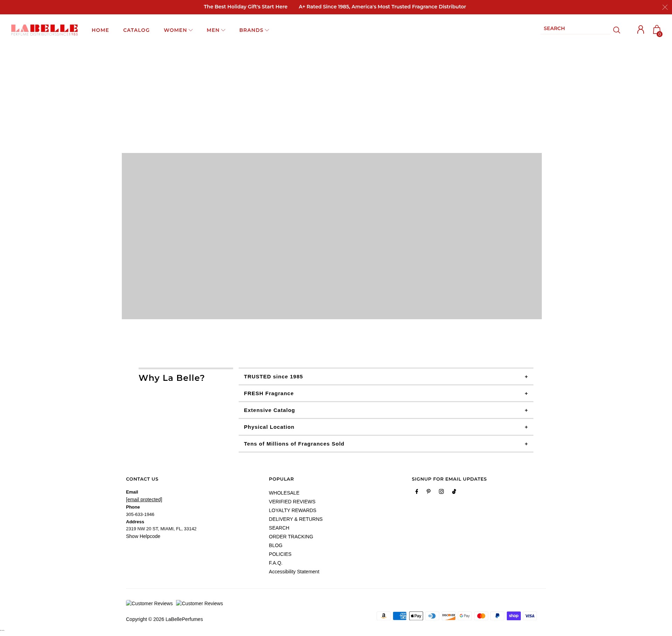Open the CATALOG menu item

(136, 30)
